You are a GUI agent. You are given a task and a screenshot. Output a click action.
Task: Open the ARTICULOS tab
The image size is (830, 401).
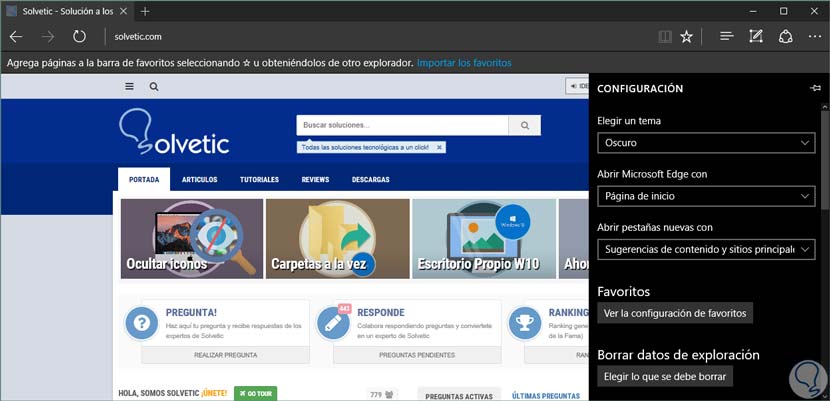200,179
